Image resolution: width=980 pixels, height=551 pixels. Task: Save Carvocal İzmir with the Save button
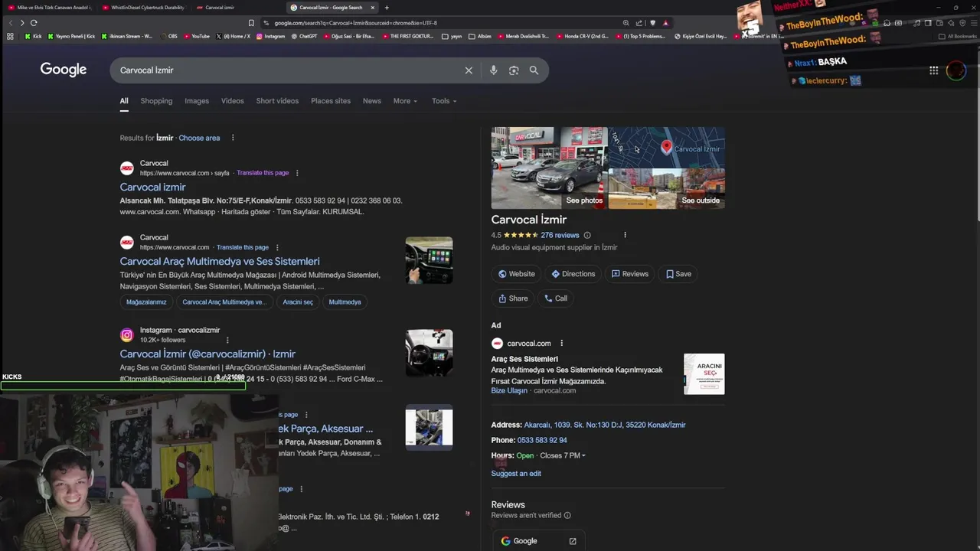point(679,274)
